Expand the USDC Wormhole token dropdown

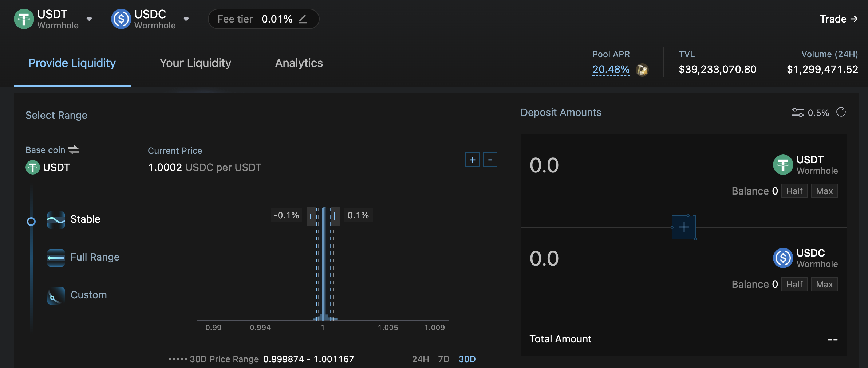point(186,19)
